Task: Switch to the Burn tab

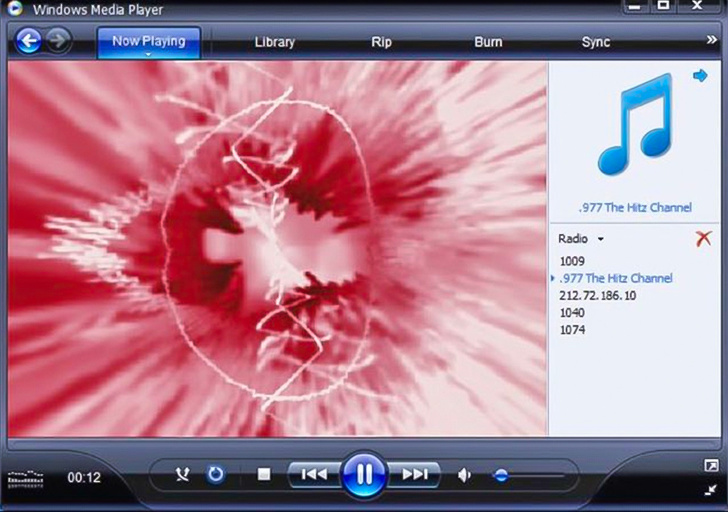Action: [488, 42]
